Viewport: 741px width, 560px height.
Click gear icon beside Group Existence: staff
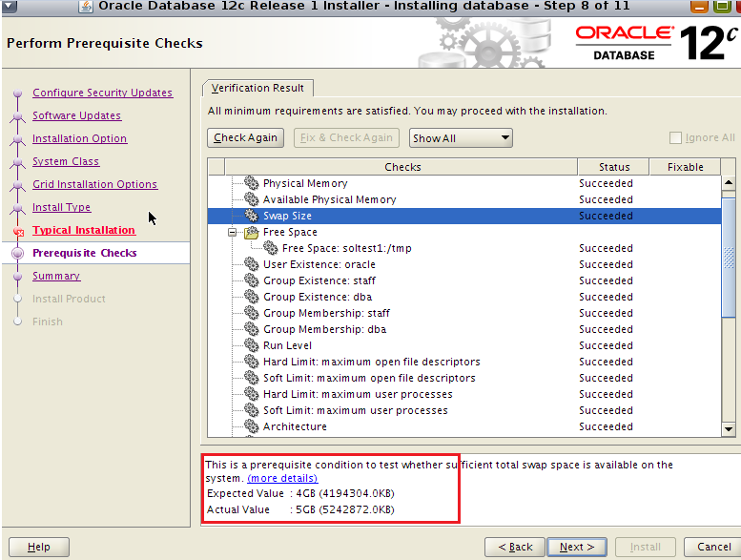(x=252, y=280)
